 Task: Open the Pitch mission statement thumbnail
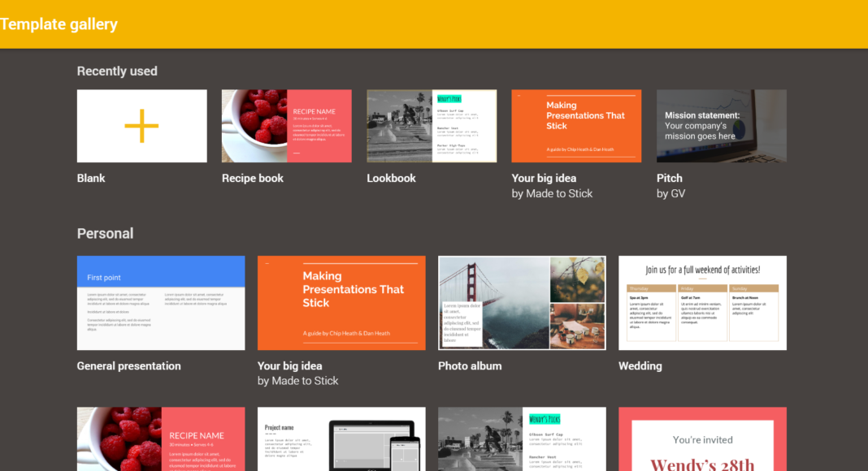pos(721,126)
